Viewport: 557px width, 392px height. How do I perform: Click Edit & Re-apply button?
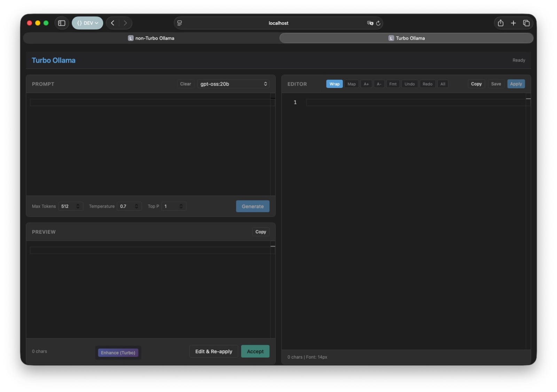point(214,351)
